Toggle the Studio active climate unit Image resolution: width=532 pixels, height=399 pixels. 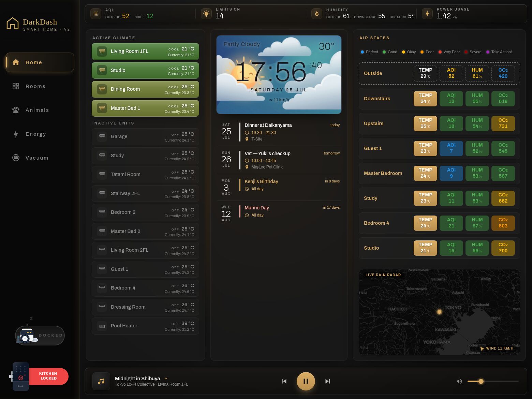pos(145,70)
